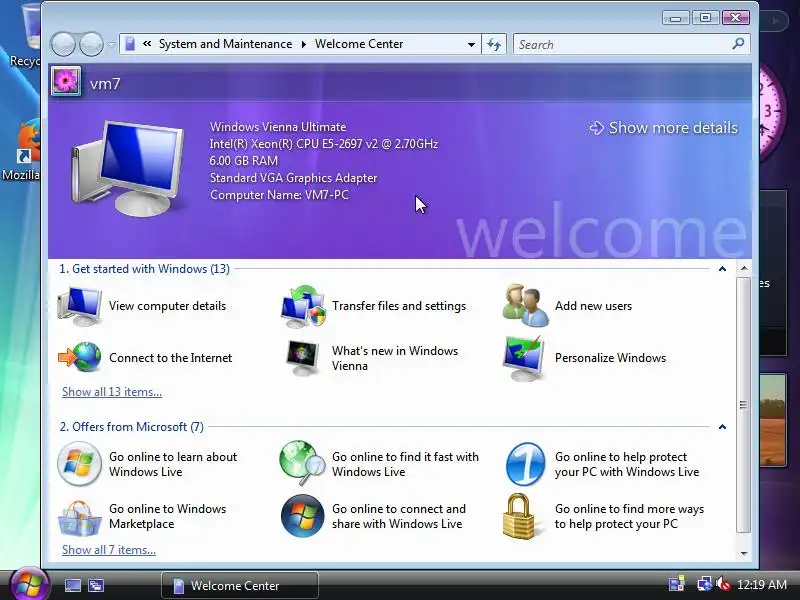Select the Add new users people icon
Viewport: 800px width, 600px height.
pos(526,305)
